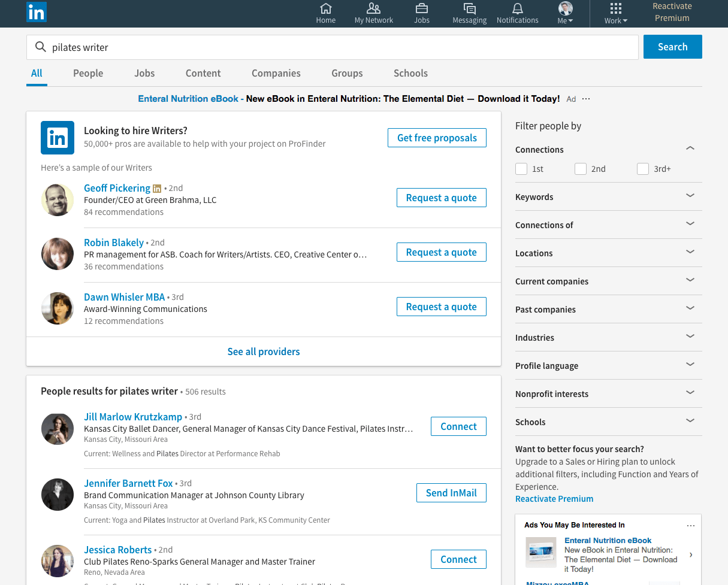Screen dimensions: 728x585
Task: Connect with Jill Marlow Krutzkamp
Action: [458, 426]
